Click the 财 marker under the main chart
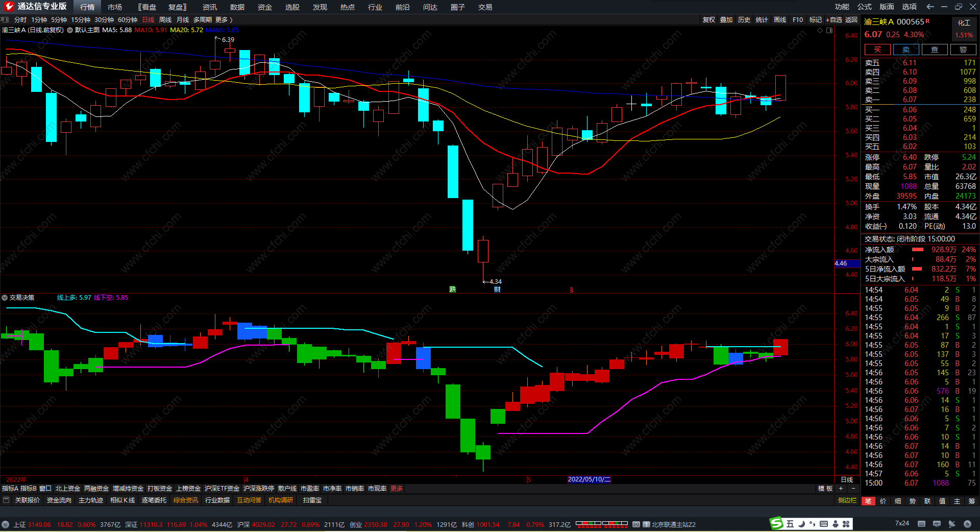Screen dimensions: 980x532 [x=497, y=289]
